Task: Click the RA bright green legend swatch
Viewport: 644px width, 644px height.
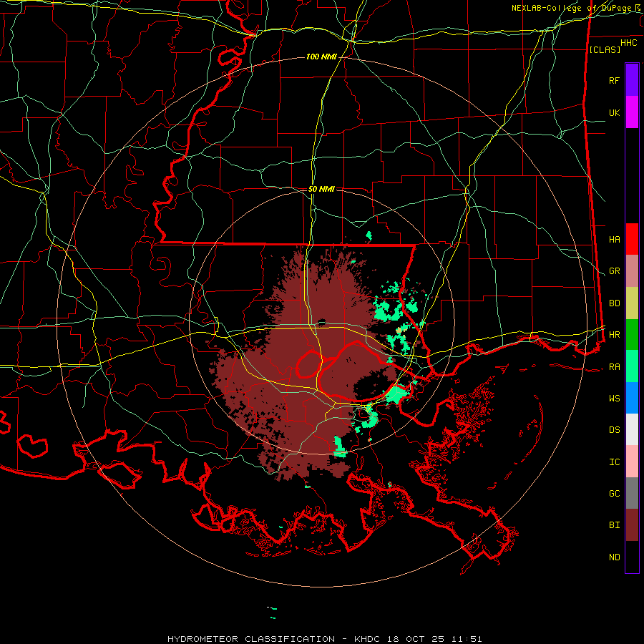Action: pos(632,366)
